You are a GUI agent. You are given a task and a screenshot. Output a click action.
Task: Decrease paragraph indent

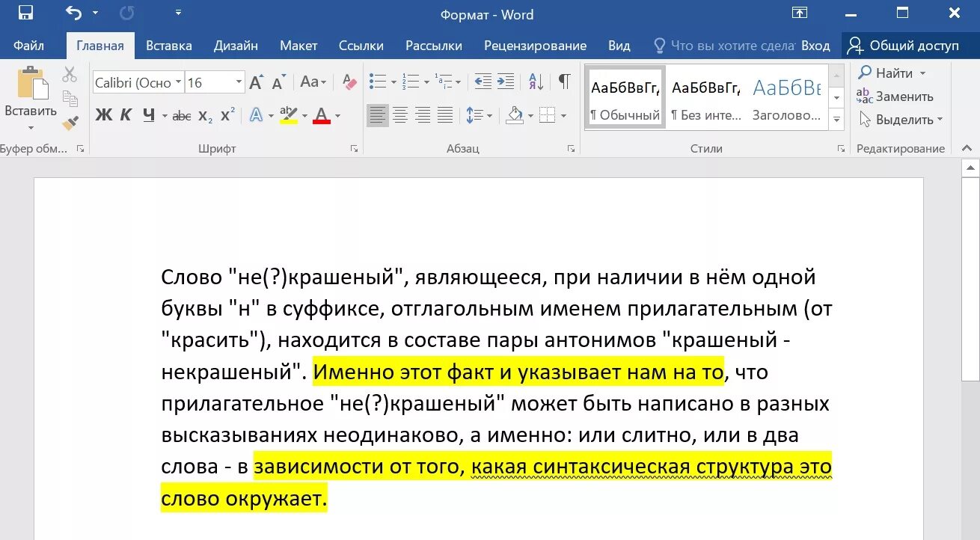[483, 82]
